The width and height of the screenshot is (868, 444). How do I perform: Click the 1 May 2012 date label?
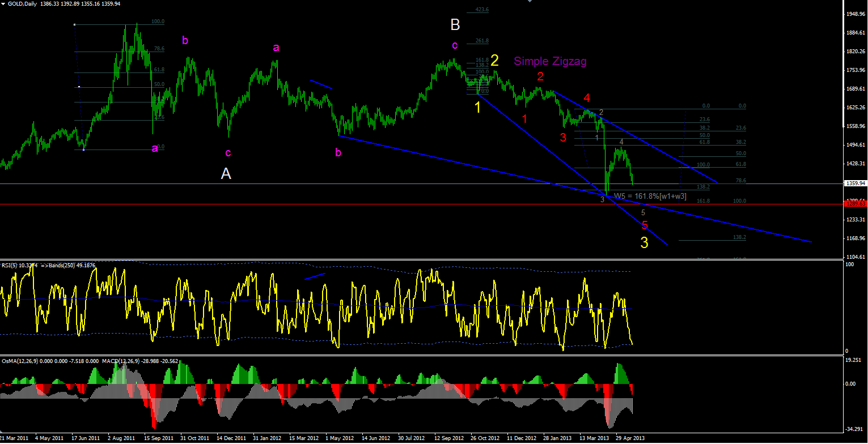[x=340, y=438]
